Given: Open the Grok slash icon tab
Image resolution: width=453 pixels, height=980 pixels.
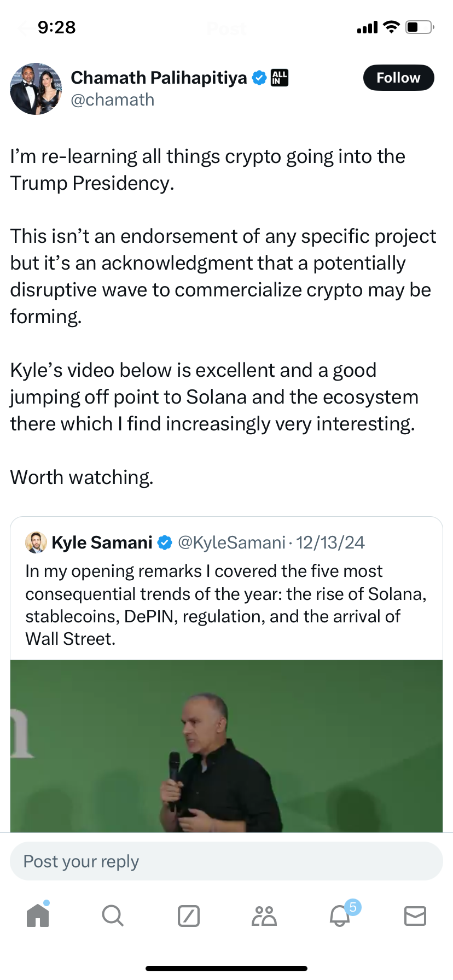Looking at the screenshot, I should pos(189,915).
